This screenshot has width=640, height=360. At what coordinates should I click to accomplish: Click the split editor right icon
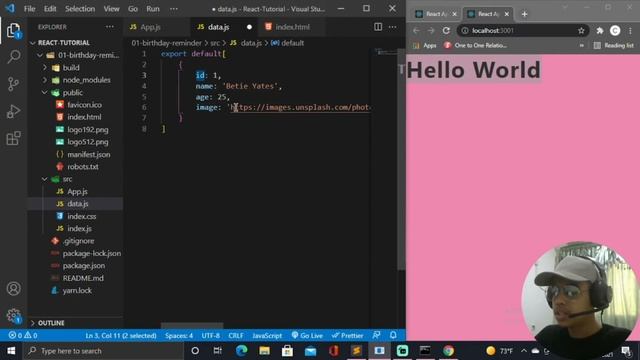pyautogui.click(x=378, y=27)
